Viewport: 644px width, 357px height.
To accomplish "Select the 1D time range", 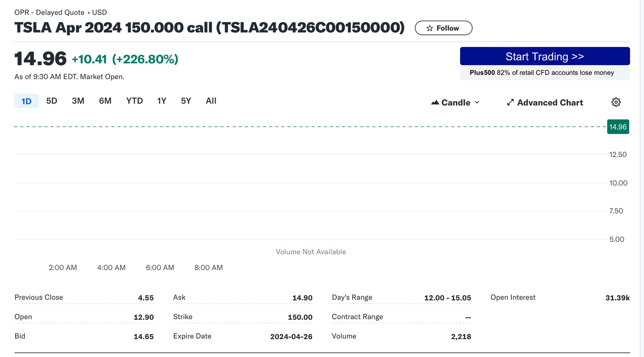I will (27, 101).
